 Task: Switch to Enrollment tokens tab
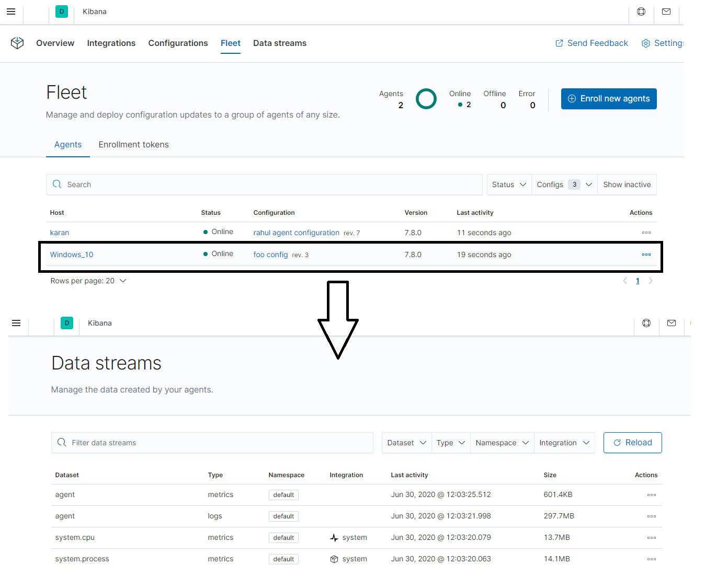coord(134,144)
